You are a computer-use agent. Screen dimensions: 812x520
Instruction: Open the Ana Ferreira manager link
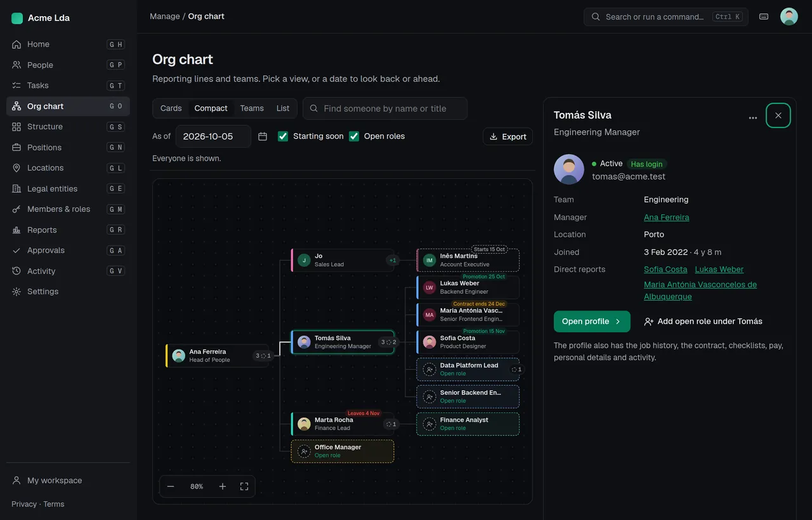pyautogui.click(x=666, y=218)
